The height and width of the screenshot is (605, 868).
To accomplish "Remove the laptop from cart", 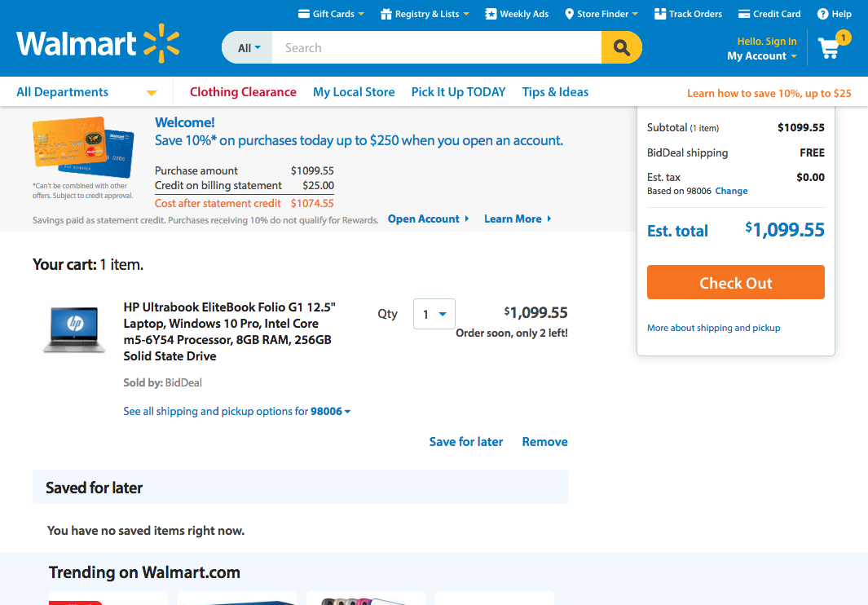I will pyautogui.click(x=544, y=442).
